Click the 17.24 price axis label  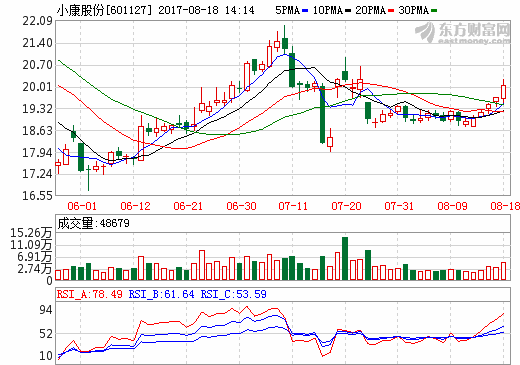click(37, 174)
